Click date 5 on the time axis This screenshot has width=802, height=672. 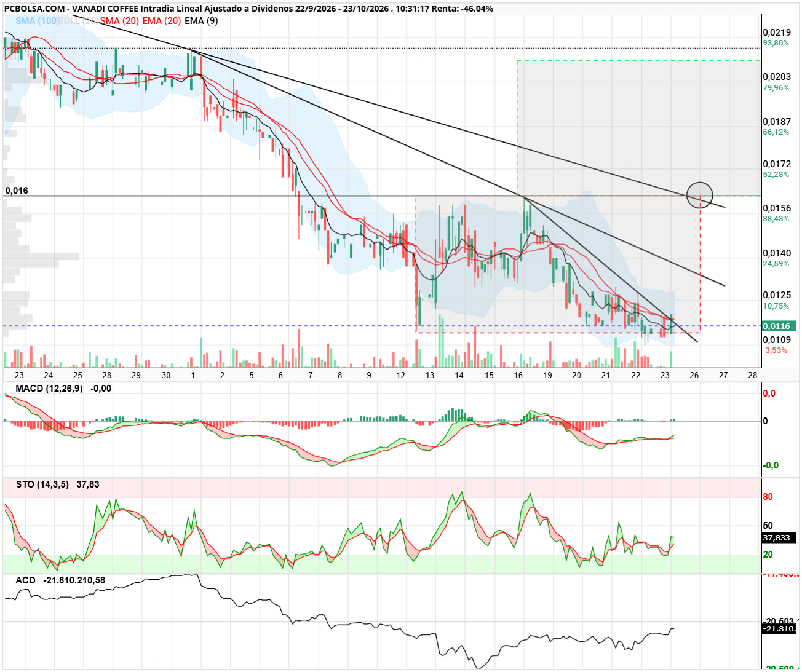(252, 375)
